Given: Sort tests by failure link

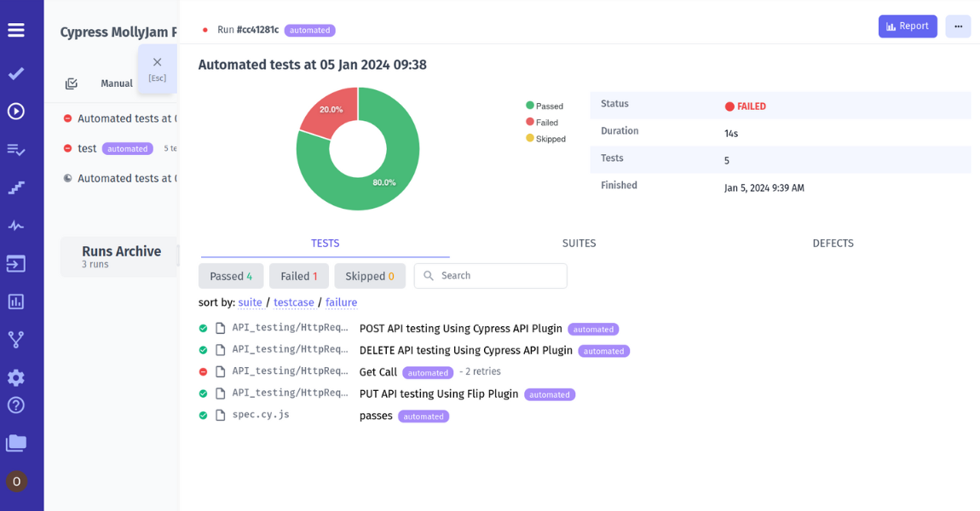Looking at the screenshot, I should 341,302.
